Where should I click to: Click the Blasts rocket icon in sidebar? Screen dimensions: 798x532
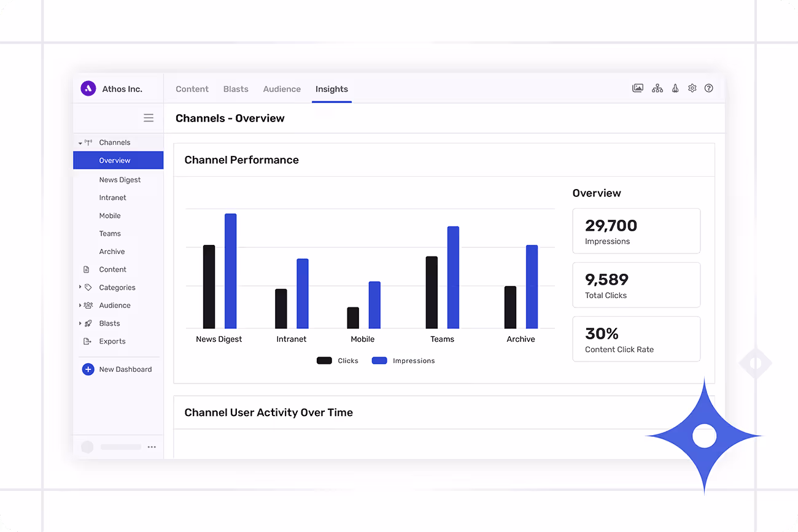(x=88, y=323)
